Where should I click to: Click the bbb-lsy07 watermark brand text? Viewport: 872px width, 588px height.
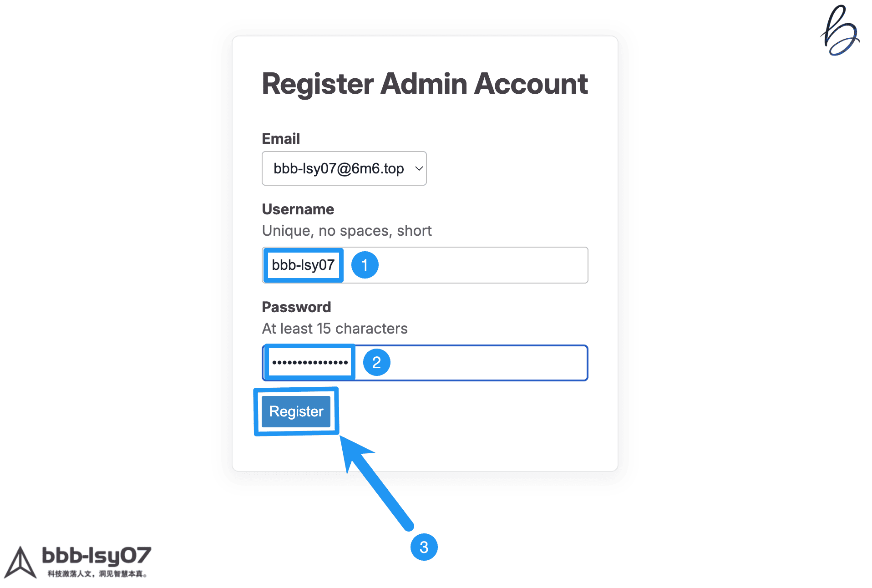[96, 555]
